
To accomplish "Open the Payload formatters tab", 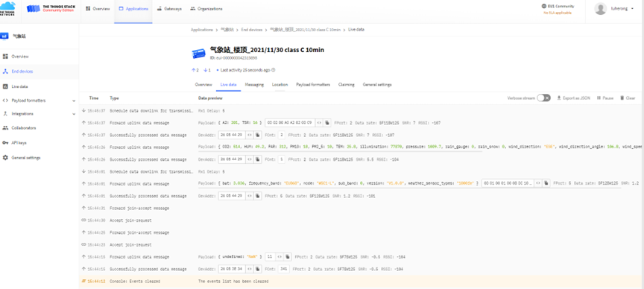I will pos(313,85).
